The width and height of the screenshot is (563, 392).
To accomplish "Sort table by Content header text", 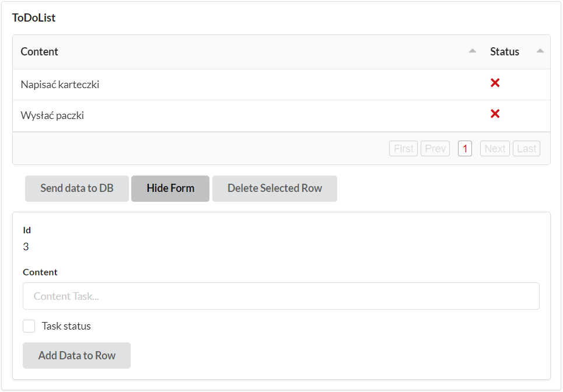I will tap(40, 52).
